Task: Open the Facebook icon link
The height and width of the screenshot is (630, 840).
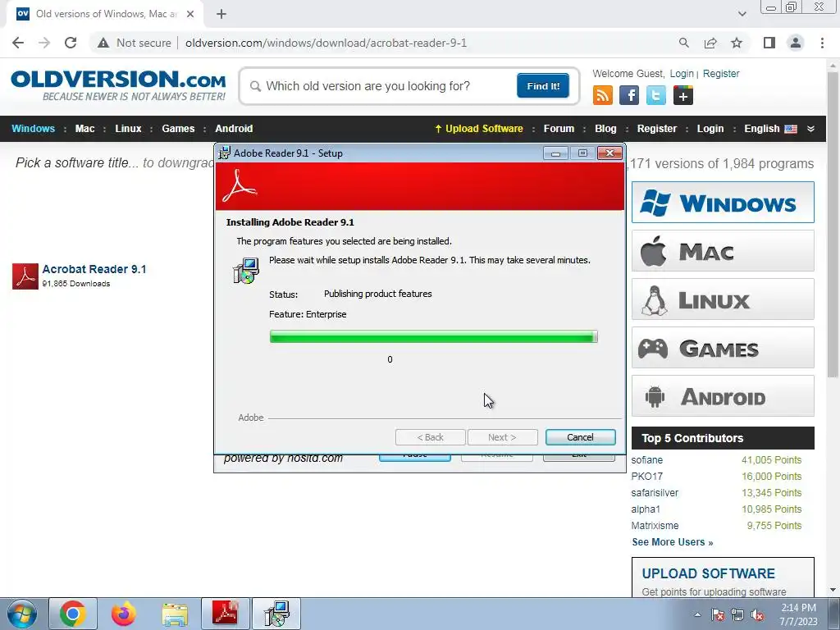Action: click(x=629, y=96)
